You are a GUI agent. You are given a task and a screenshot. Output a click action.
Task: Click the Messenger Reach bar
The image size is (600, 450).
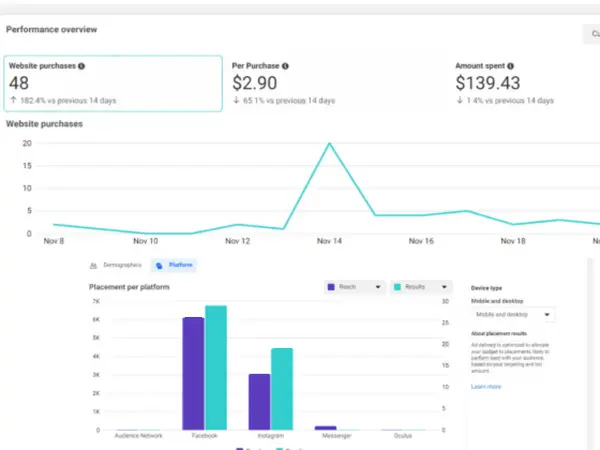coord(326,428)
